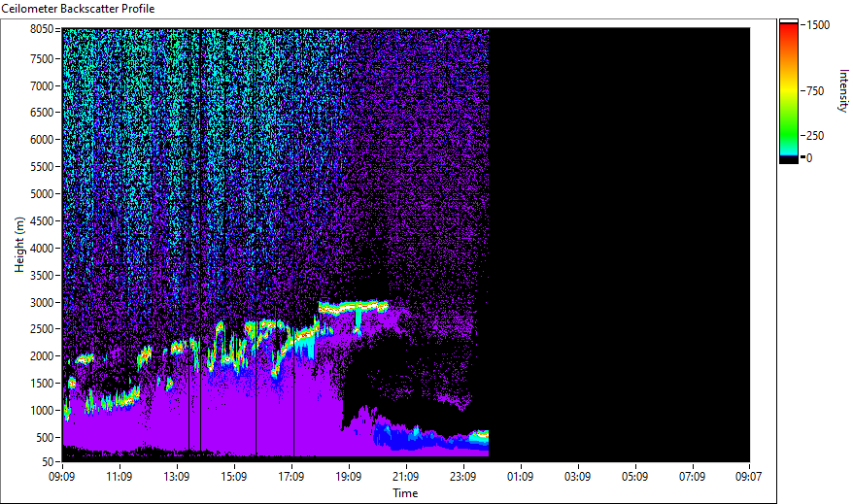Image resolution: width=853 pixels, height=504 pixels.
Task: Select the 6500 height tick value
Action: tap(42, 113)
